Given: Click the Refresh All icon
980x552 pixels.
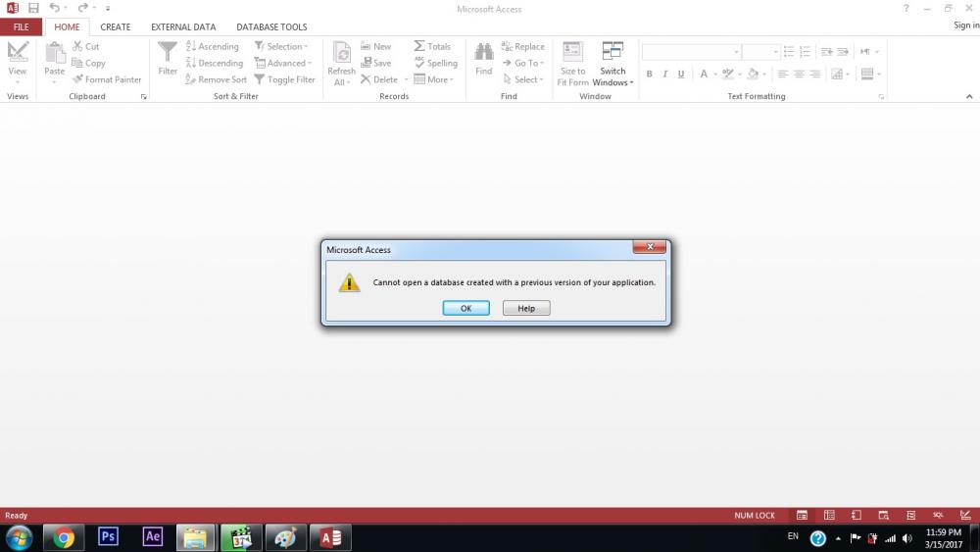Looking at the screenshot, I should point(342,53).
